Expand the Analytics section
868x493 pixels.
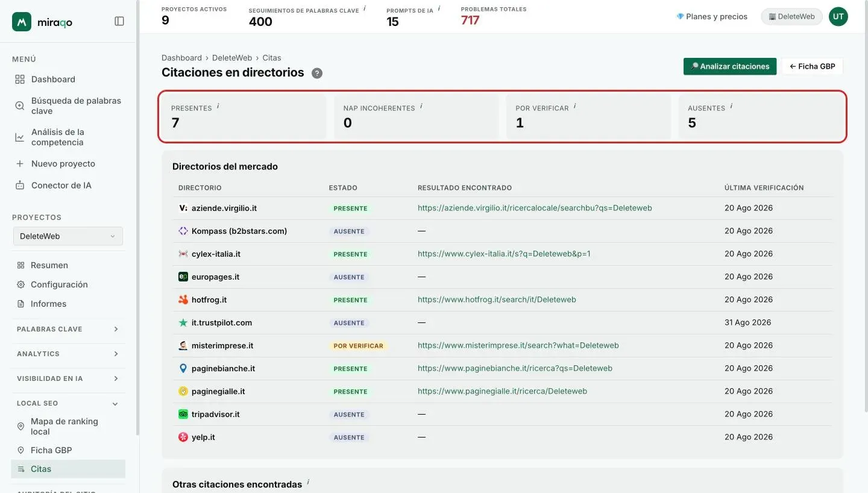point(68,354)
